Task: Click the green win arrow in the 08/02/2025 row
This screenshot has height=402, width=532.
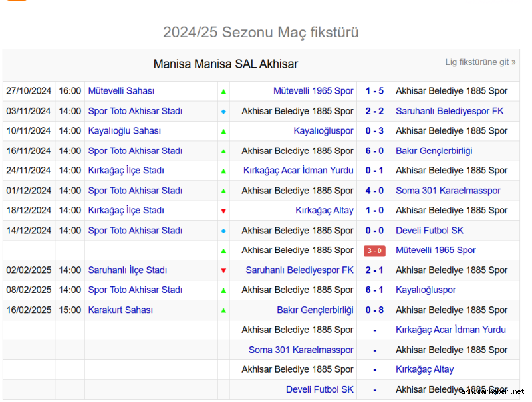Action: click(x=223, y=290)
